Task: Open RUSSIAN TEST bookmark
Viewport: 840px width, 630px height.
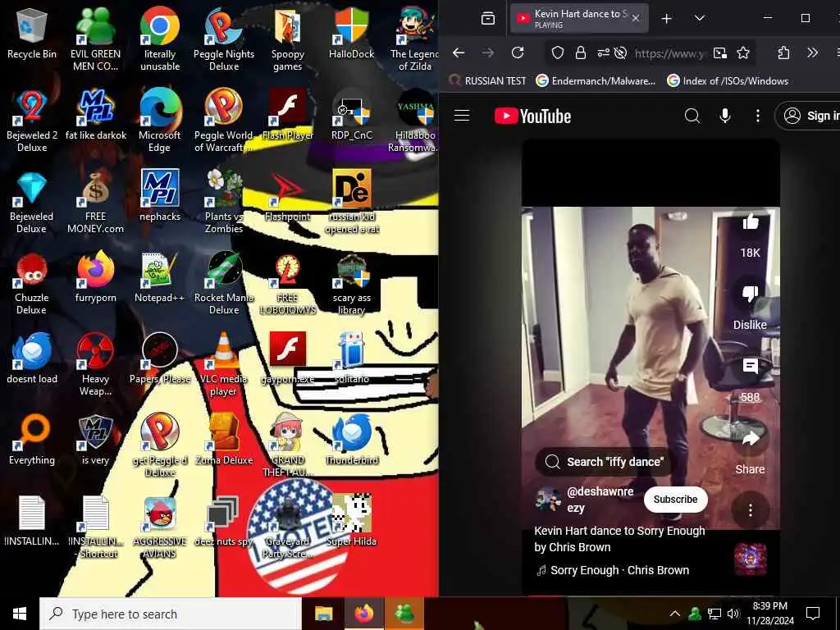Action: (488, 81)
